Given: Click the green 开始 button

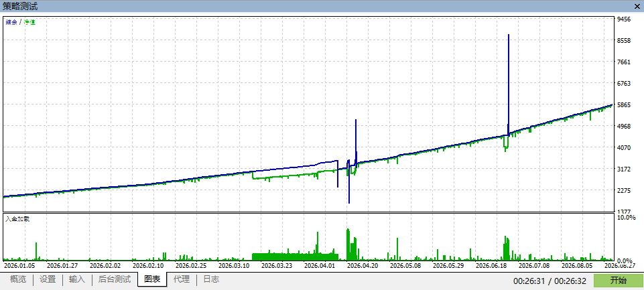Looking at the screenshot, I should 619,281.
